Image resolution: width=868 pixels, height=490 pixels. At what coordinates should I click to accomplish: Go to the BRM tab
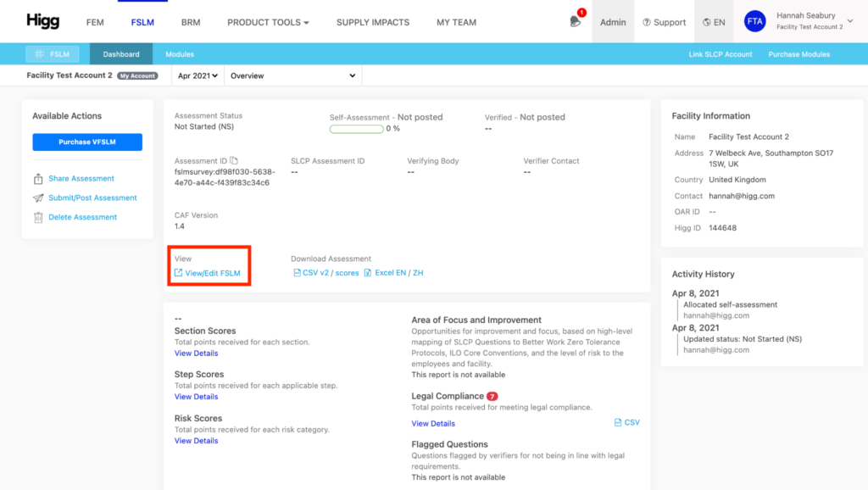coord(191,22)
